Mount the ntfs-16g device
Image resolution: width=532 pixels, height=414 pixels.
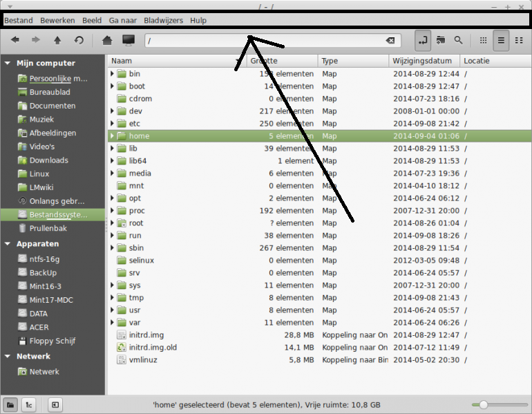tap(39, 259)
